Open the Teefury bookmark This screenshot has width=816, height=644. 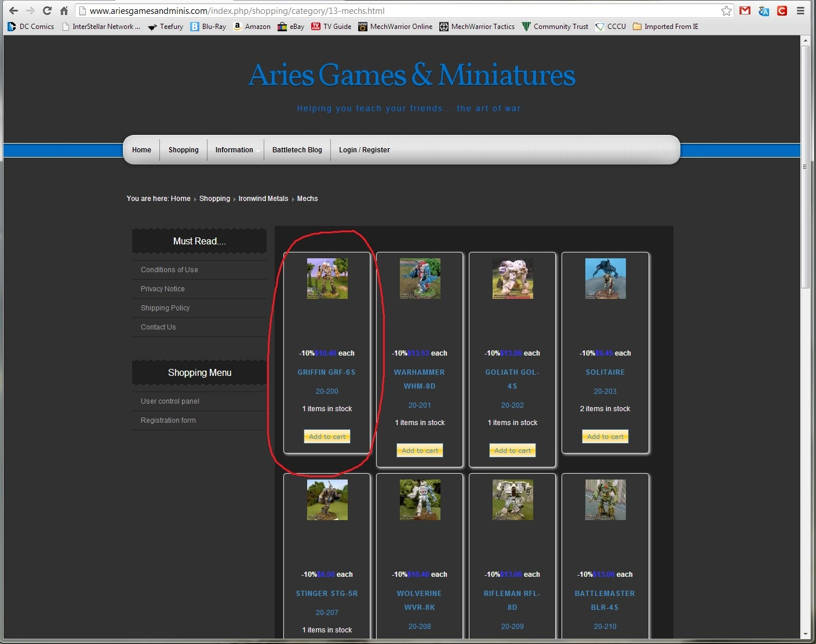pyautogui.click(x=166, y=26)
